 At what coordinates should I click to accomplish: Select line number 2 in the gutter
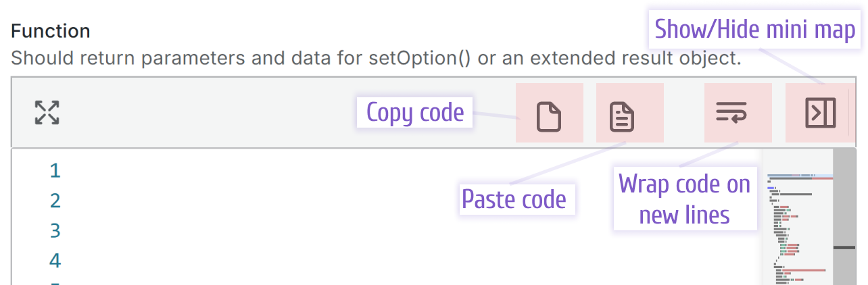pyautogui.click(x=55, y=201)
